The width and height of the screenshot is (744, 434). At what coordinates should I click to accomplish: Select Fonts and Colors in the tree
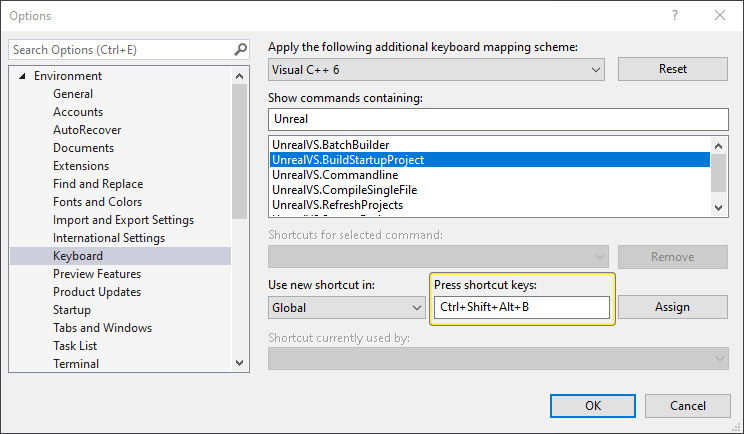coord(97,202)
